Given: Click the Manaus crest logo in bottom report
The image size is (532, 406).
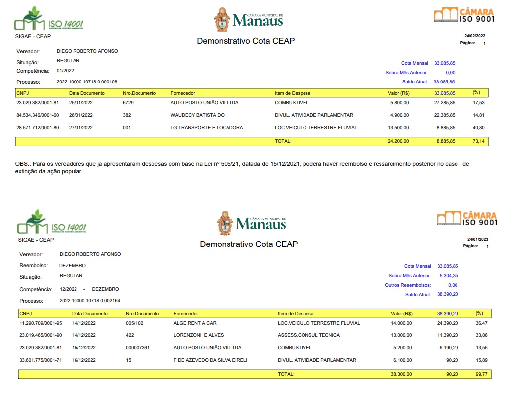Looking at the screenshot, I should point(251,223).
